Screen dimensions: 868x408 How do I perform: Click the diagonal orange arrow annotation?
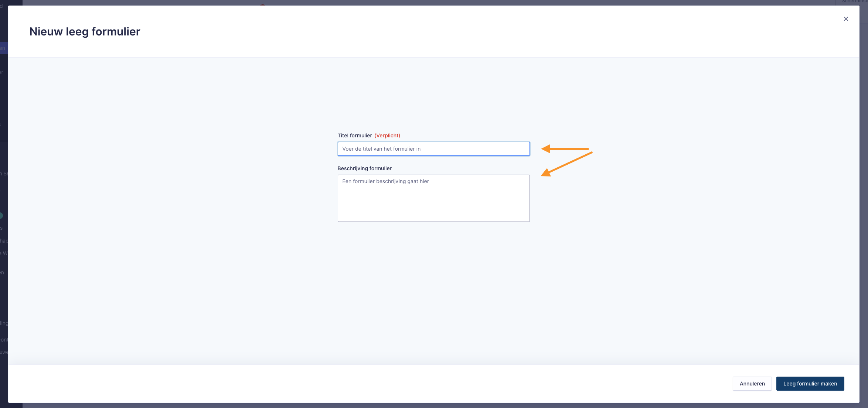click(566, 164)
